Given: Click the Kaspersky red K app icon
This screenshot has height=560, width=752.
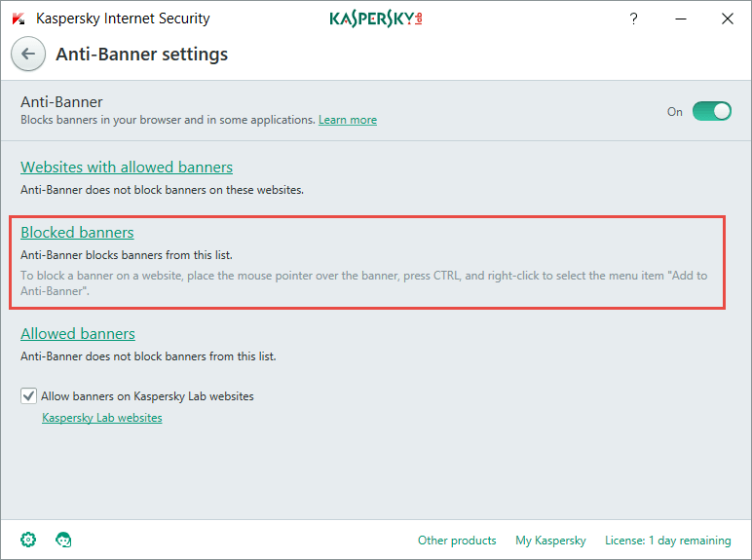Looking at the screenshot, I should [19, 19].
